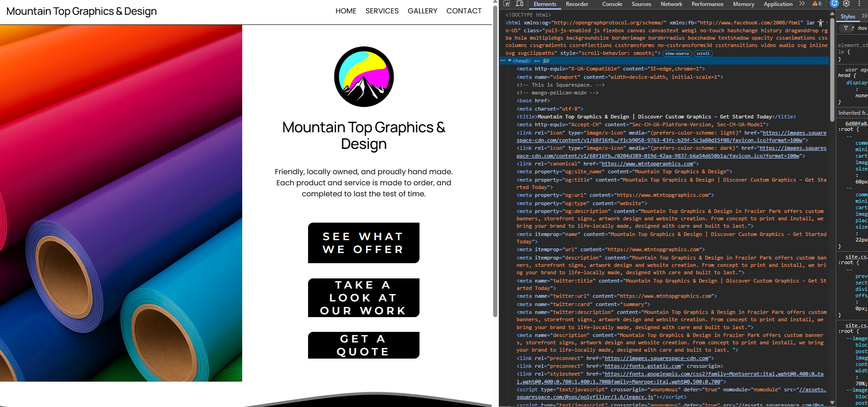Image resolution: width=868 pixels, height=407 pixels.
Task: Open the DevTools kebab menu
Action: [859, 4]
